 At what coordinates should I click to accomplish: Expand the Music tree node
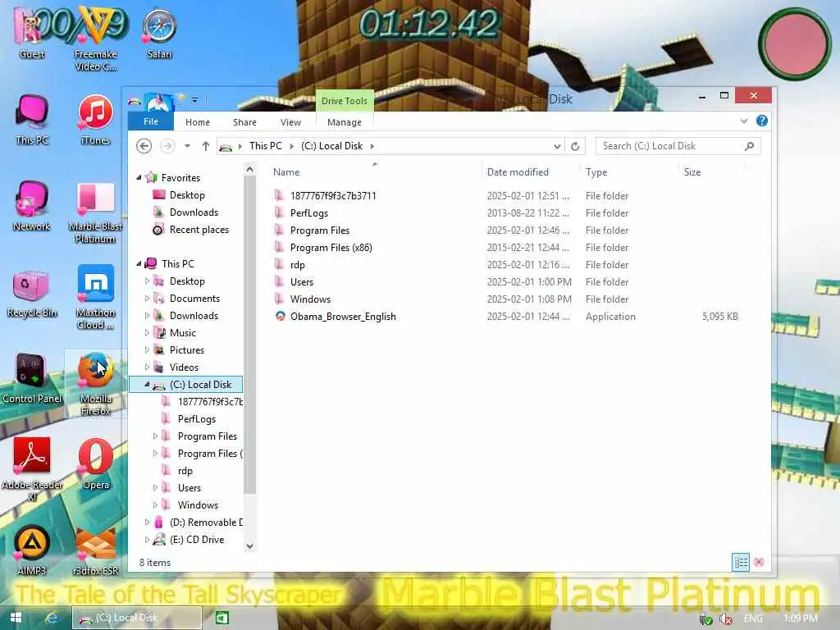[147, 333]
